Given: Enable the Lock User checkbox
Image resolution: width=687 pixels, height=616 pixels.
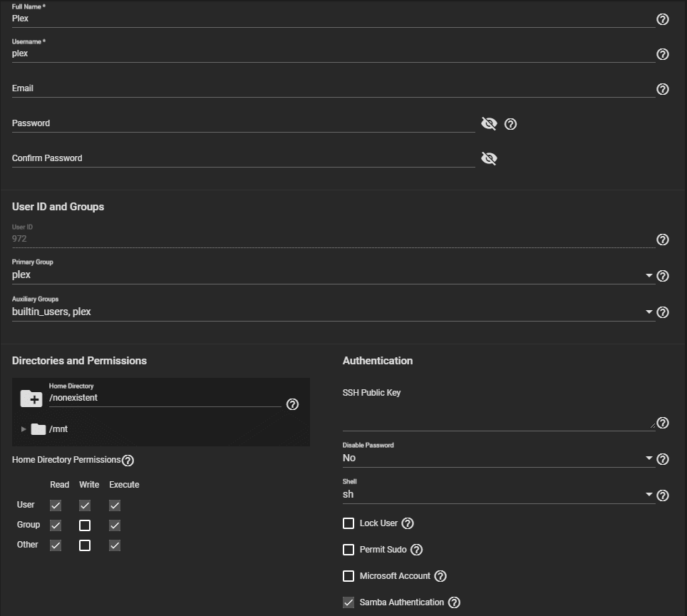Looking at the screenshot, I should click(x=348, y=523).
